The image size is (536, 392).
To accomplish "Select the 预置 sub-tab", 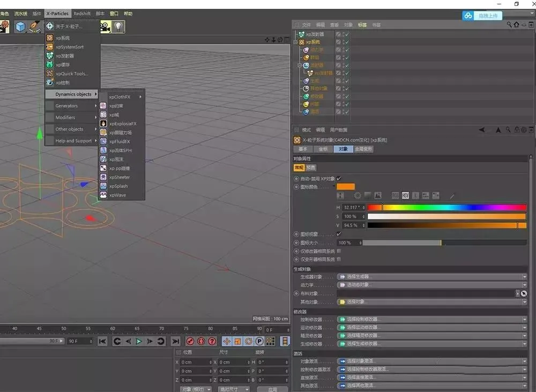I will click(311, 168).
